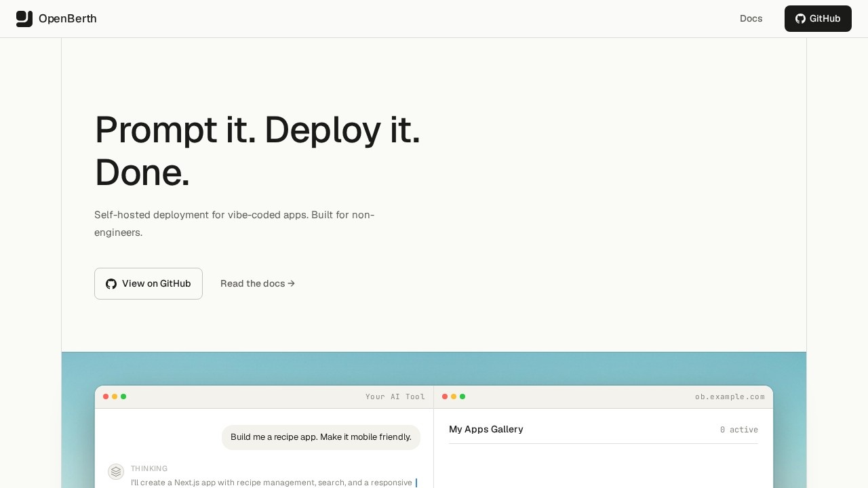The height and width of the screenshot is (488, 868).
Task: Open the OpenBerth home link text
Action: click(68, 19)
